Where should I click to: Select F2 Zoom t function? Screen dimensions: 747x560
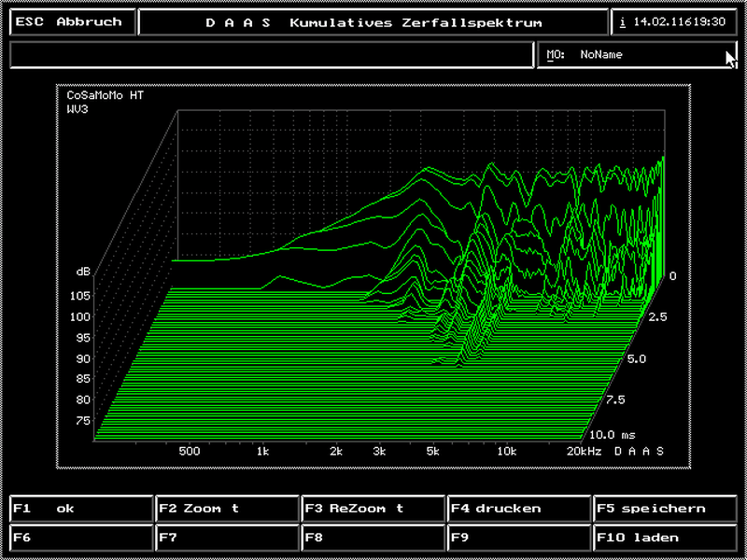[227, 509]
